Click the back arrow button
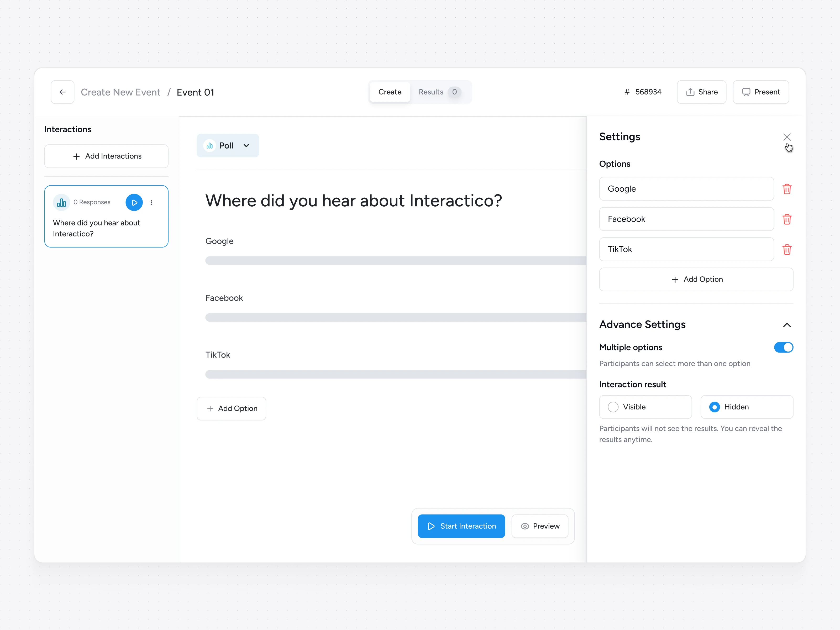Image resolution: width=840 pixels, height=630 pixels. pos(63,92)
